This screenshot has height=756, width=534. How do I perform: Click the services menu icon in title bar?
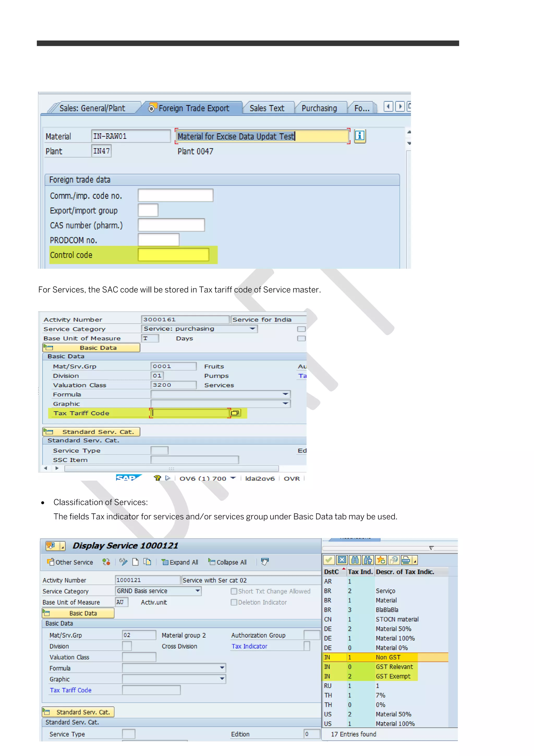(51, 546)
